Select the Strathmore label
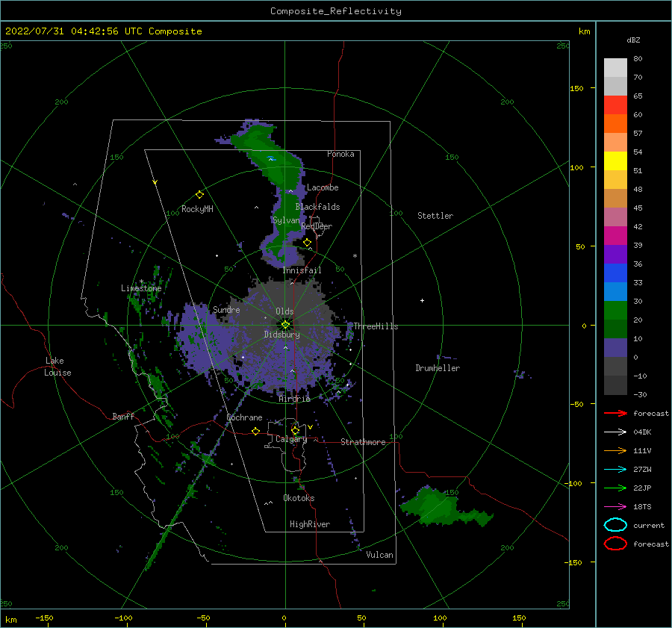 (363, 442)
